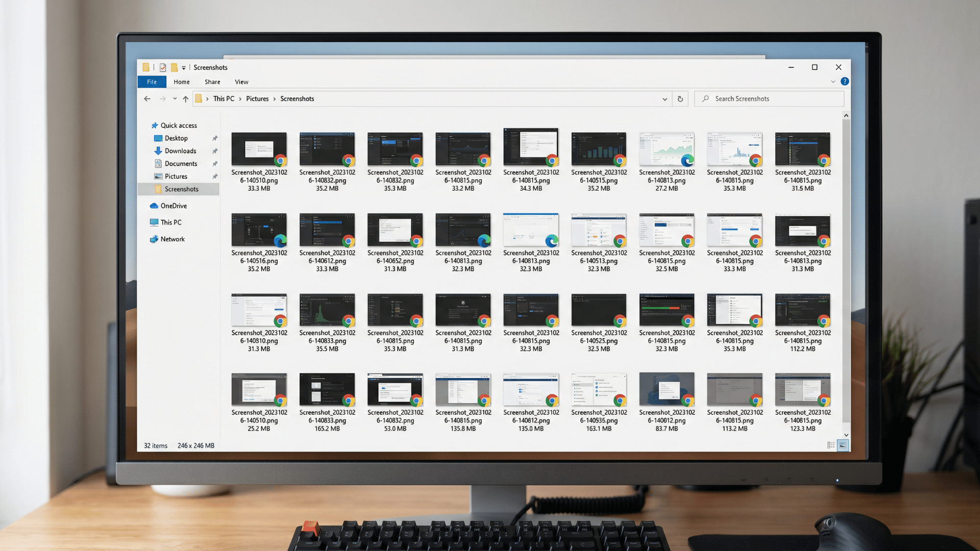This screenshot has height=551, width=980.
Task: Open the File tab
Action: tap(152, 82)
